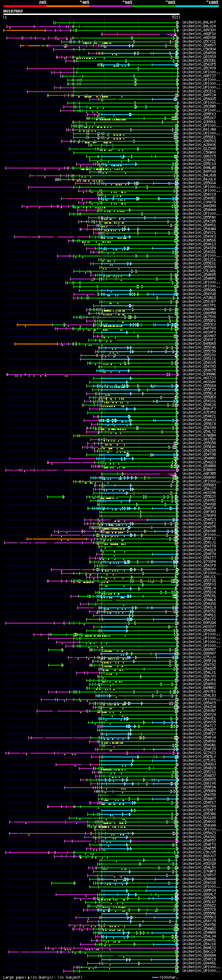The image size is (222, 980).
Task: Open hit UniRef100_C5K9U4
Action: click(x=199, y=49)
